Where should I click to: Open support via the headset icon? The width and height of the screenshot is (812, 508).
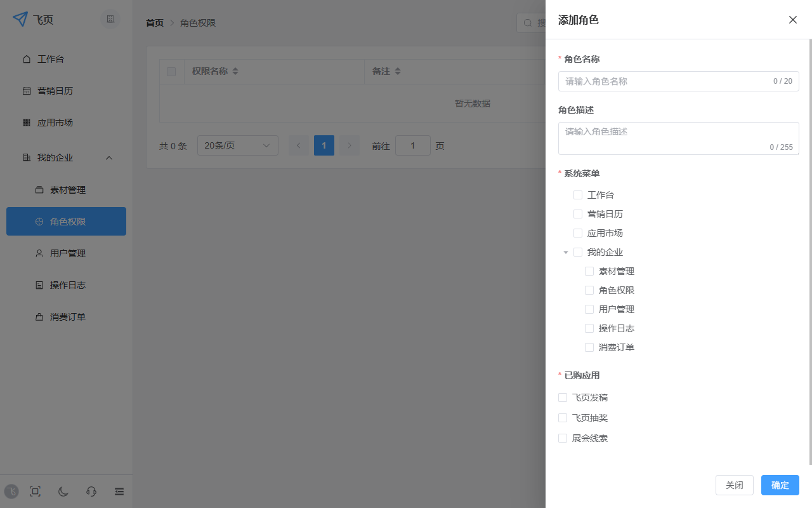[x=91, y=491]
